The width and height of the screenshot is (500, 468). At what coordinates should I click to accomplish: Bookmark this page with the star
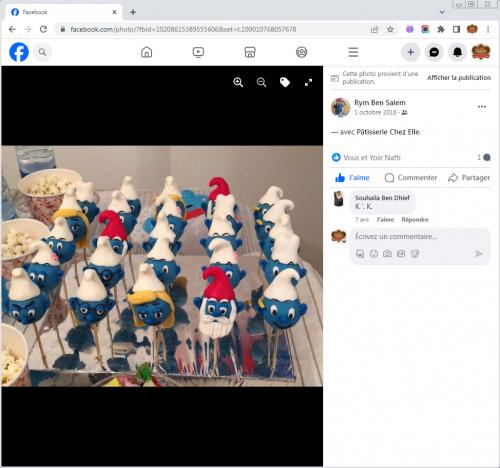pos(390,29)
